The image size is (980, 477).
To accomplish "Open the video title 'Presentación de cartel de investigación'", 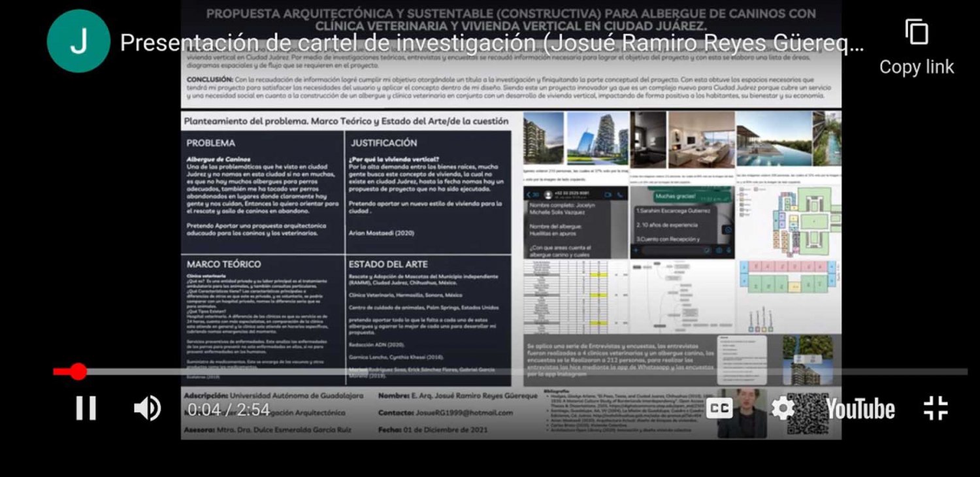I will (x=491, y=43).
